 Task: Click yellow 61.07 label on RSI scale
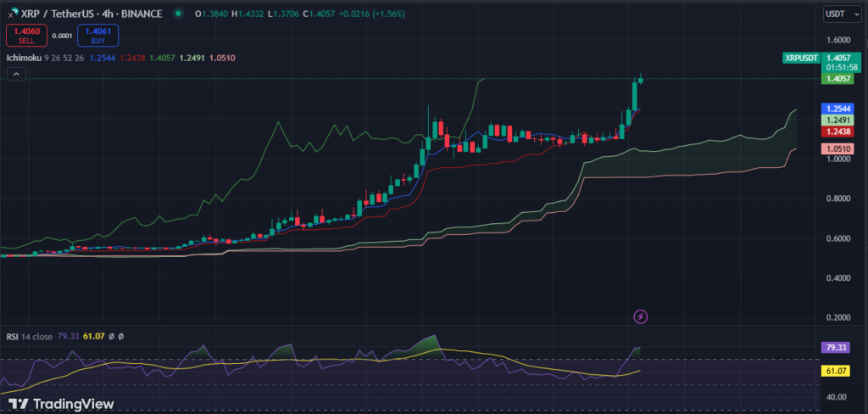click(834, 371)
